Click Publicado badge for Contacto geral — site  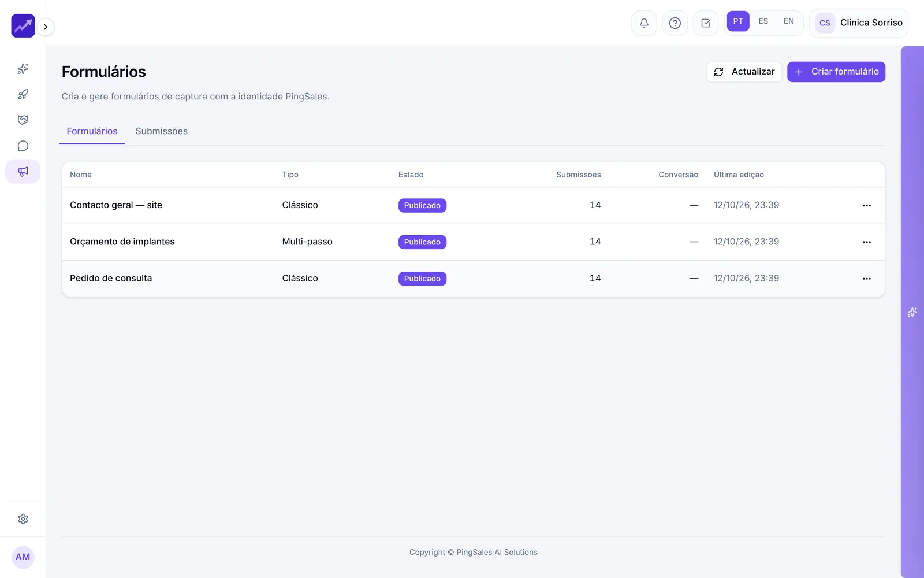[x=422, y=205]
